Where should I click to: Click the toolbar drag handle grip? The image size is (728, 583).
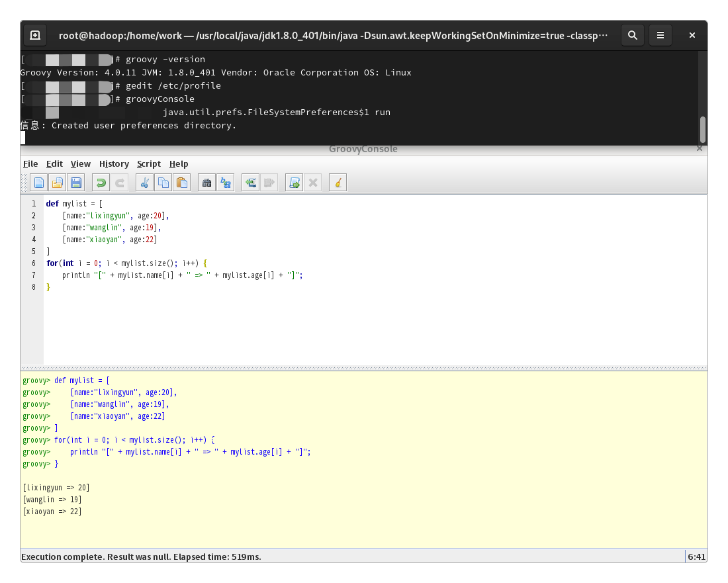click(x=24, y=183)
